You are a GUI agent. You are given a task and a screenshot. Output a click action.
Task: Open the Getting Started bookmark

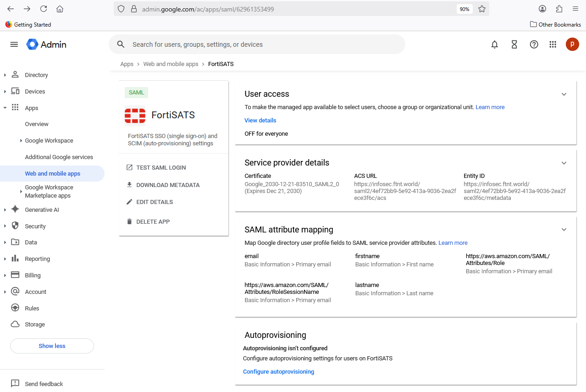pos(28,24)
